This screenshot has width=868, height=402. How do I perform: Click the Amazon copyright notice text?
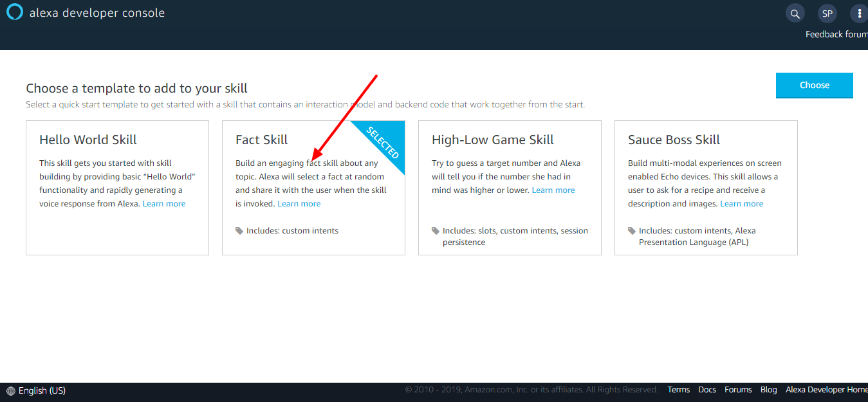coord(531,390)
